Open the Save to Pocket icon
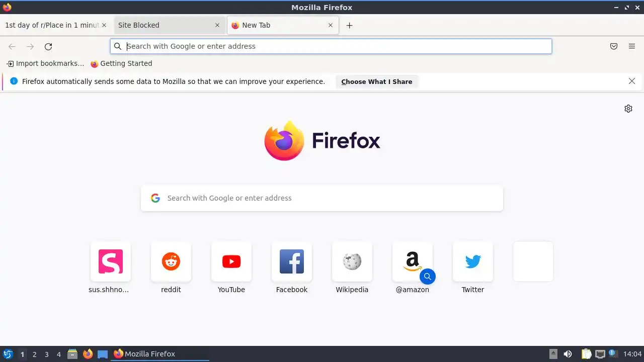 click(x=614, y=46)
